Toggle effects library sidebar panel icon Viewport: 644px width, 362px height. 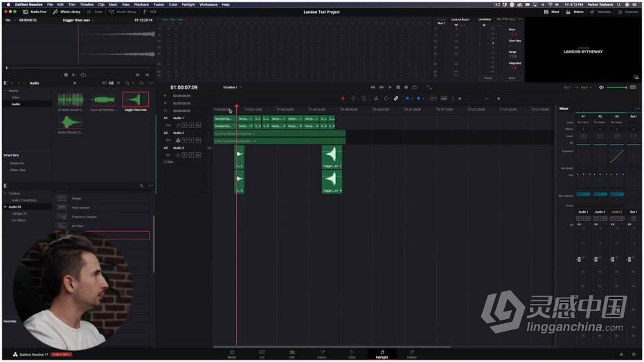pos(6,186)
